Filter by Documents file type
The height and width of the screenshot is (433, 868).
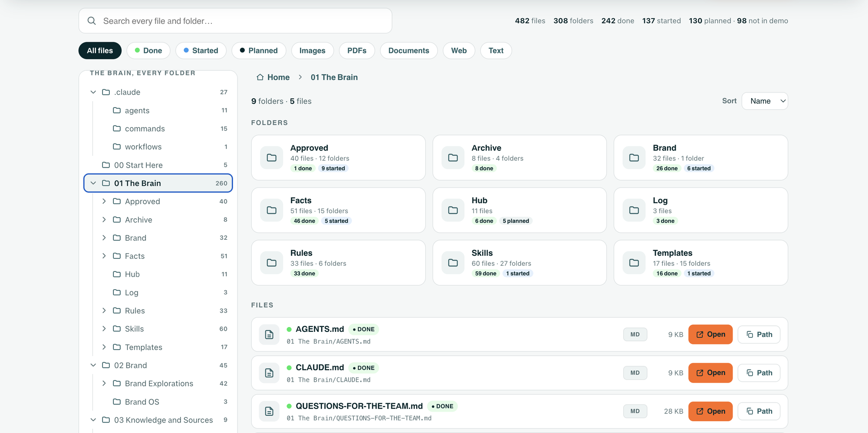(409, 50)
